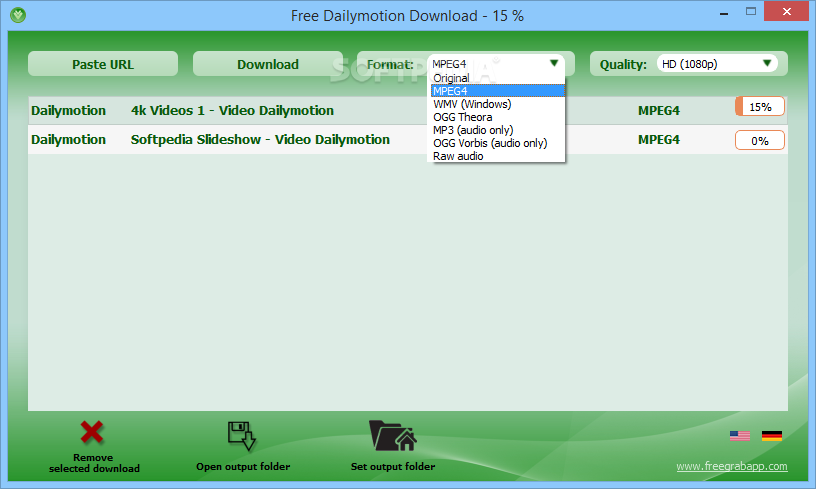
Task: Click the Set output folder label
Action: 393,467
